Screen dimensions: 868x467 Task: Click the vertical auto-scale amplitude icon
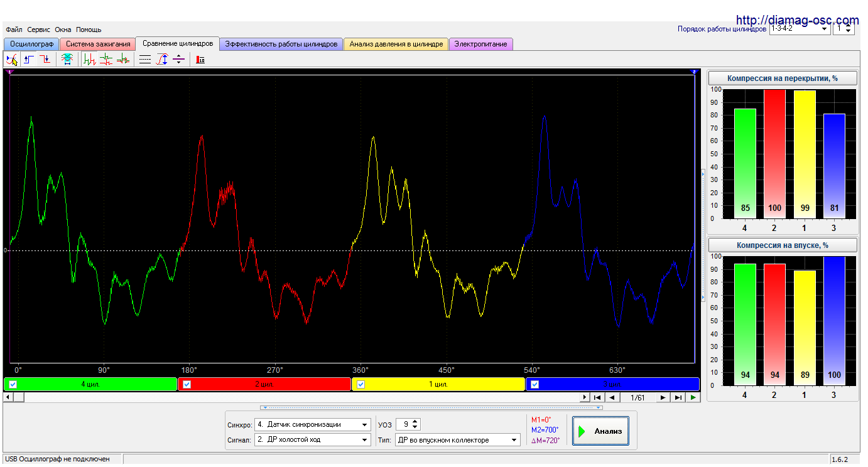(162, 60)
